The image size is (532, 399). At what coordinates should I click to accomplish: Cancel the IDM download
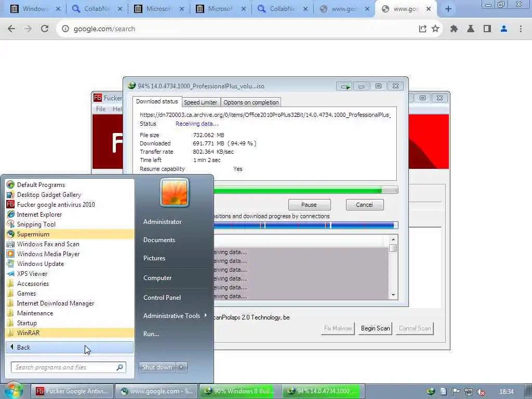[x=364, y=205]
